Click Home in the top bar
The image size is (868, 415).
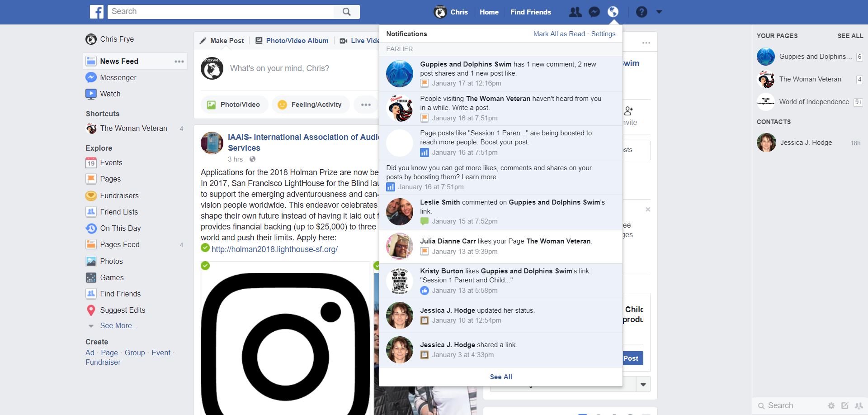click(489, 12)
